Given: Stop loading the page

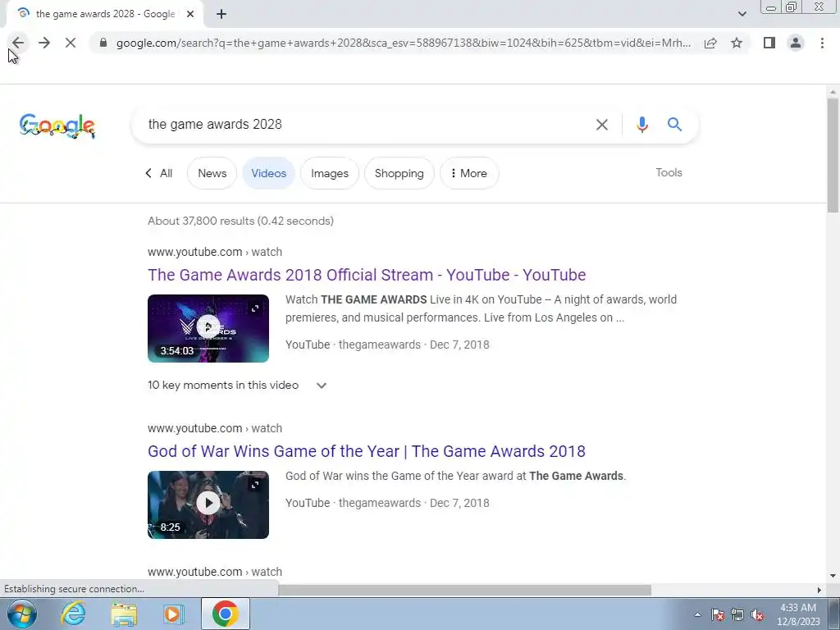Looking at the screenshot, I should [71, 43].
